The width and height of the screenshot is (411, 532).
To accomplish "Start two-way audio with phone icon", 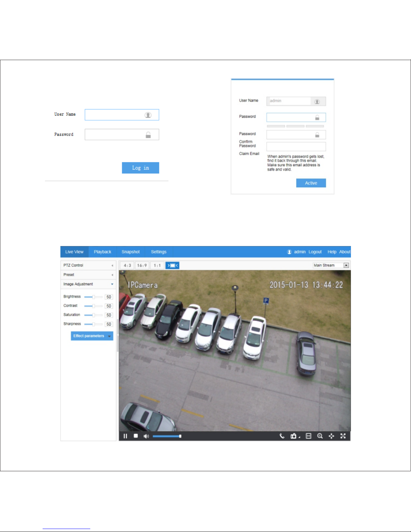I will point(282,436).
